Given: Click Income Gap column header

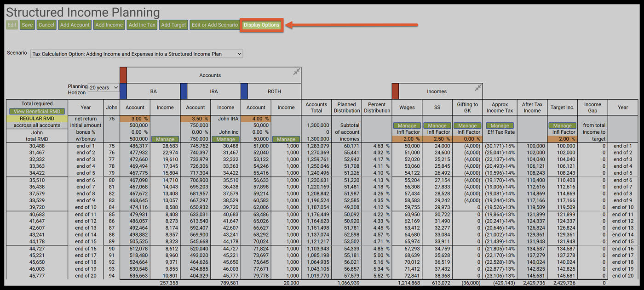Looking at the screenshot, I should point(592,108).
